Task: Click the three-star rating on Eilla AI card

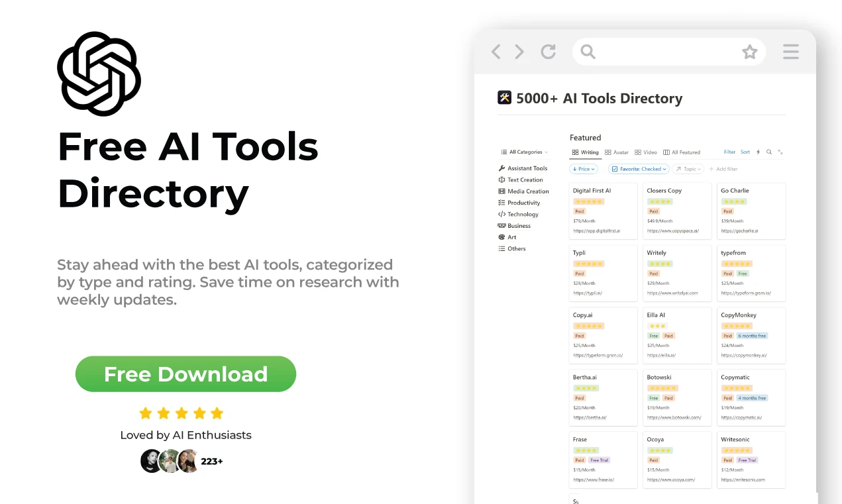Action: pyautogui.click(x=657, y=326)
